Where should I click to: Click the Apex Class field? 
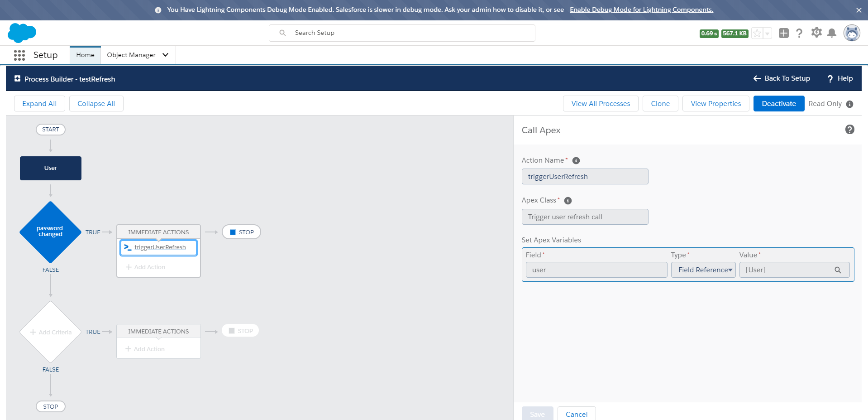click(x=585, y=217)
